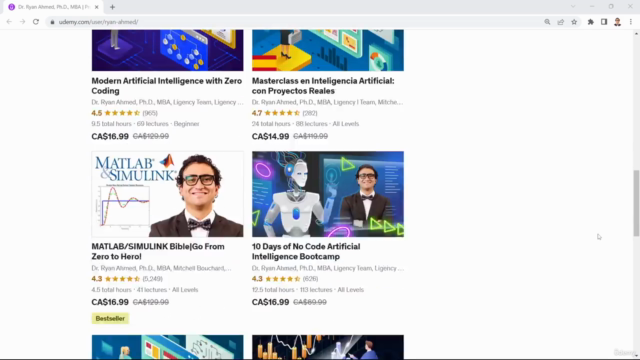The image size is (640, 360).
Task: Close the Dr. Ryan Ahmed tab
Action: coord(97,7)
